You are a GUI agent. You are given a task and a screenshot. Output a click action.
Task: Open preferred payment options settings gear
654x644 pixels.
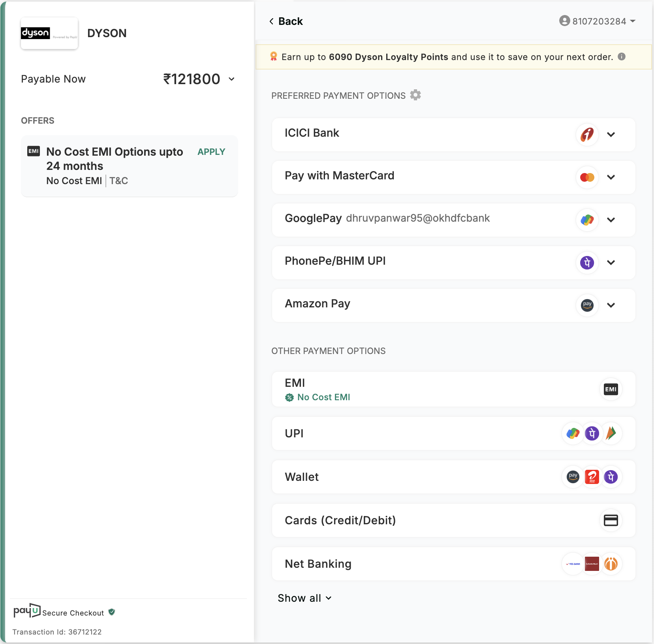(x=415, y=95)
